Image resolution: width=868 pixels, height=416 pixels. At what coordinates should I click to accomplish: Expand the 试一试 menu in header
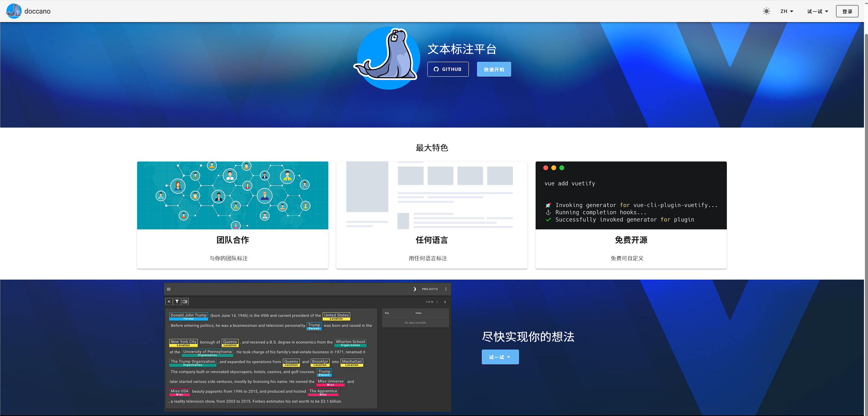tap(817, 11)
